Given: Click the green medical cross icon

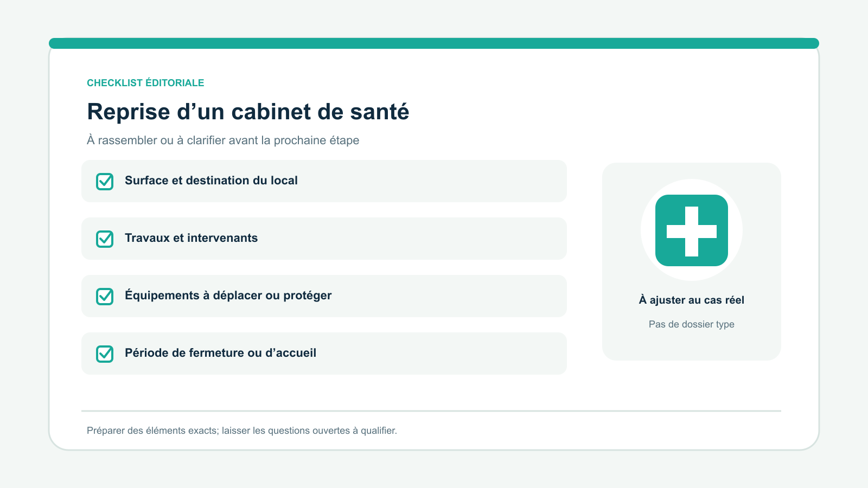Looking at the screenshot, I should point(692,230).
